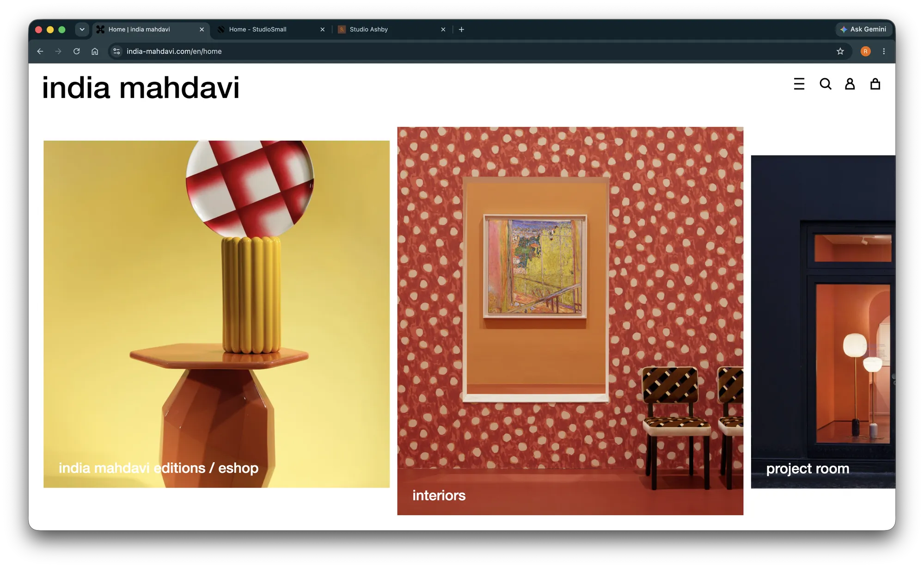Open the Chrome three-dot menu

884,51
